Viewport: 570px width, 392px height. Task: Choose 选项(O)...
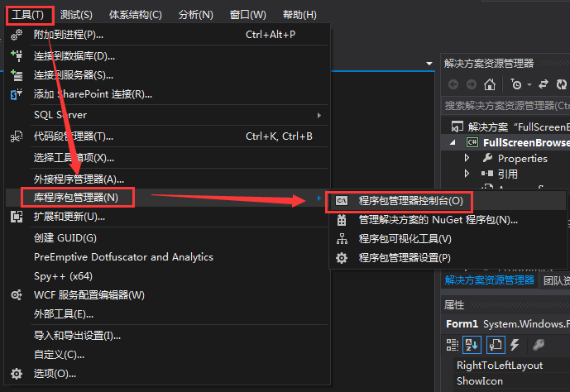click(x=167, y=374)
